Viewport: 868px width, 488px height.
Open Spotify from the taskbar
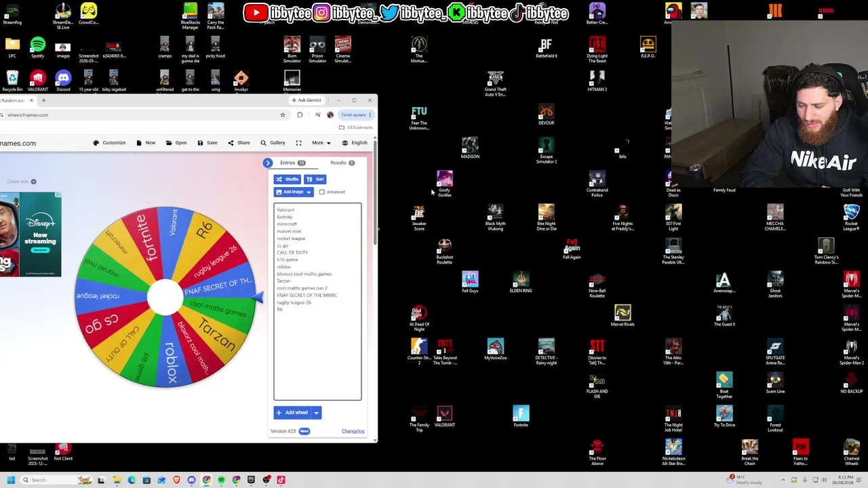pos(221,480)
